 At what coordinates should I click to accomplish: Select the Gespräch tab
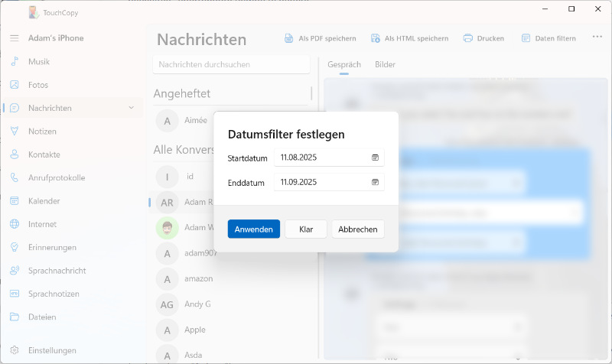(x=343, y=65)
